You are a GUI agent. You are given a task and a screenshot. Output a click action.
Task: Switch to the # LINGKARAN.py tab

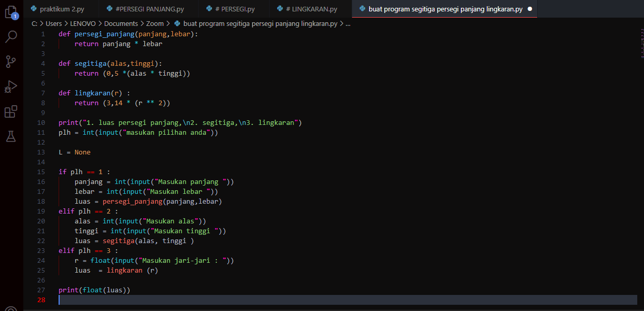coord(310,9)
